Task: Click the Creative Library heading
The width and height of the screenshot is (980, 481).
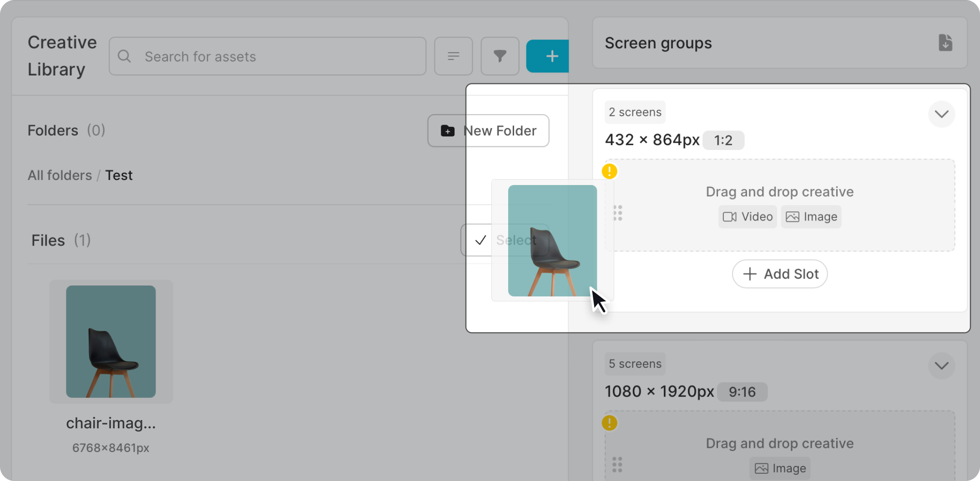Action: pos(62,56)
